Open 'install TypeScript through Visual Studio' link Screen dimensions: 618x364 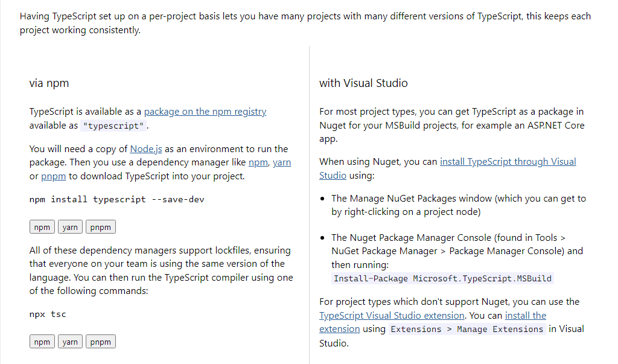pos(508,161)
